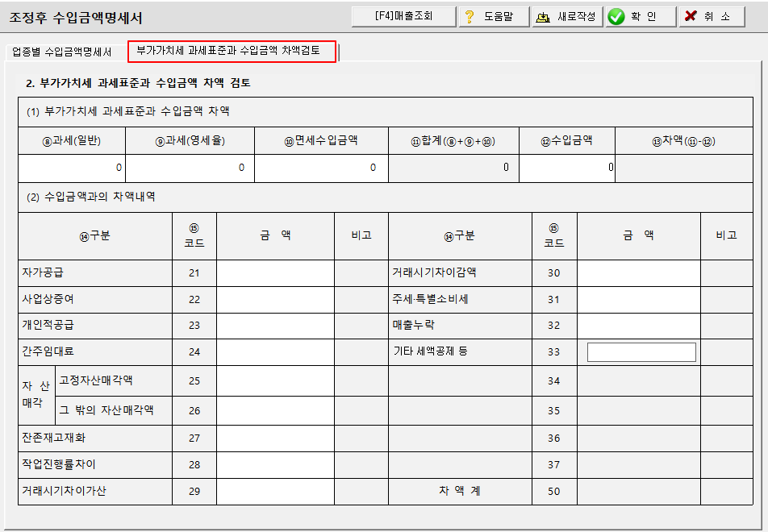Screen dimensions: 768x532
Task: Click amount field for 거래시기차이감액 code 30
Action: coord(639,273)
